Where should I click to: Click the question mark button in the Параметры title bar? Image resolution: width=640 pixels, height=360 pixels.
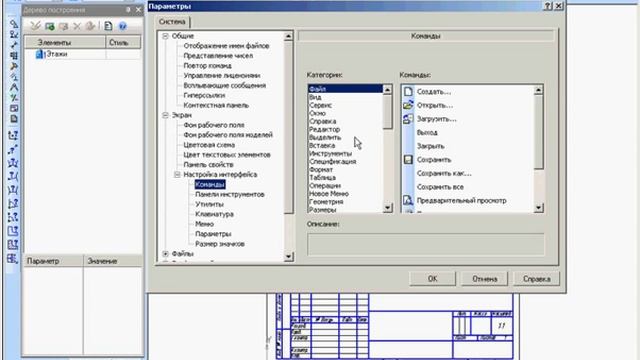point(548,6)
